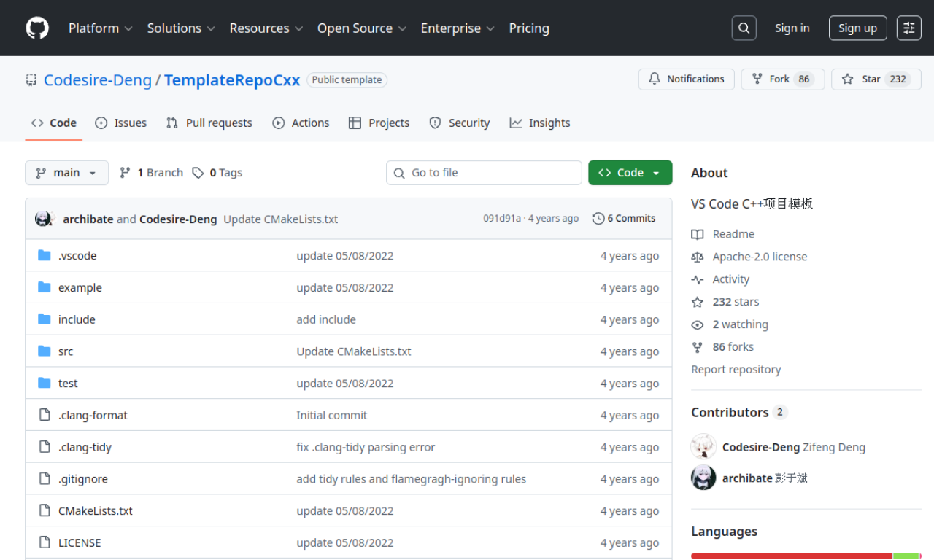Open the appearance settings icon beside Sign up
Image resolution: width=934 pixels, height=560 pixels.
908,28
